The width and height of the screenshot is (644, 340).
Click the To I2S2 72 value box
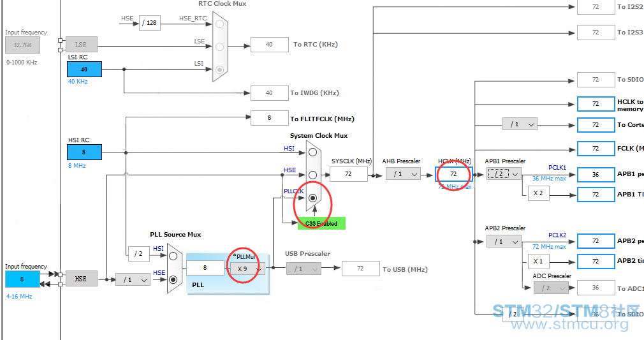click(x=596, y=7)
